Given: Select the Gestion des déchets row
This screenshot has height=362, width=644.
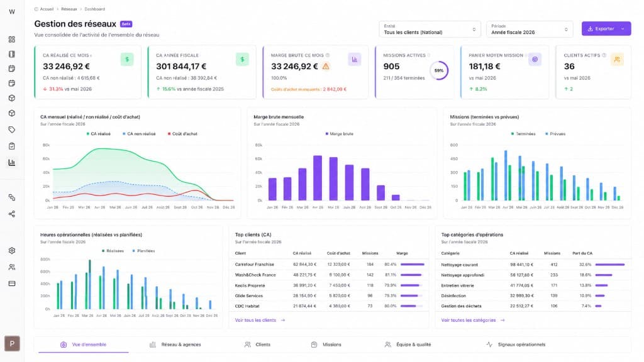Looking at the screenshot, I should click(533, 306).
